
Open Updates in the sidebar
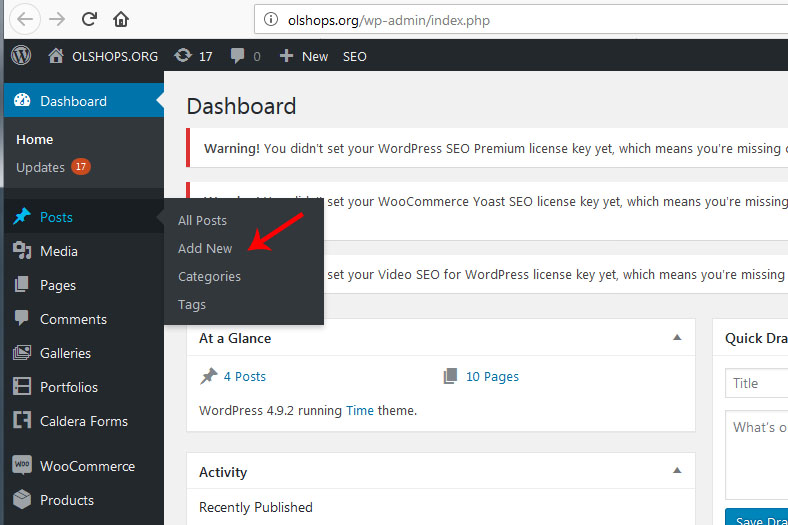[x=40, y=167]
